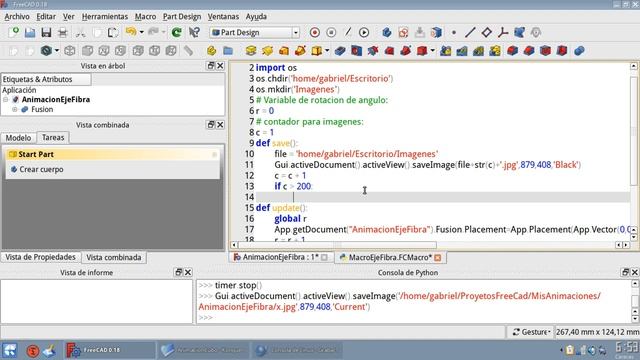Create a datum line
640x360 pixels.
tap(470, 32)
